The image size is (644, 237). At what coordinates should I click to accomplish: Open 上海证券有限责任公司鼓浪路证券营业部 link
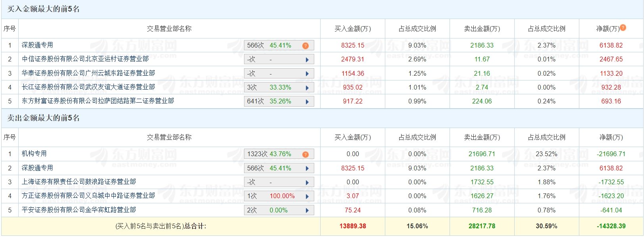[x=79, y=182]
